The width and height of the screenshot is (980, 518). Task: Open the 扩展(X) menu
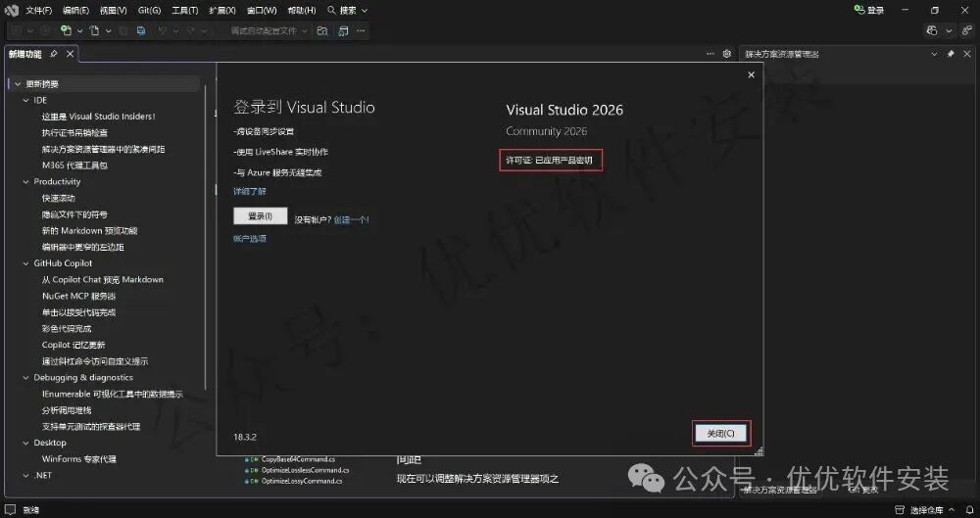222,11
